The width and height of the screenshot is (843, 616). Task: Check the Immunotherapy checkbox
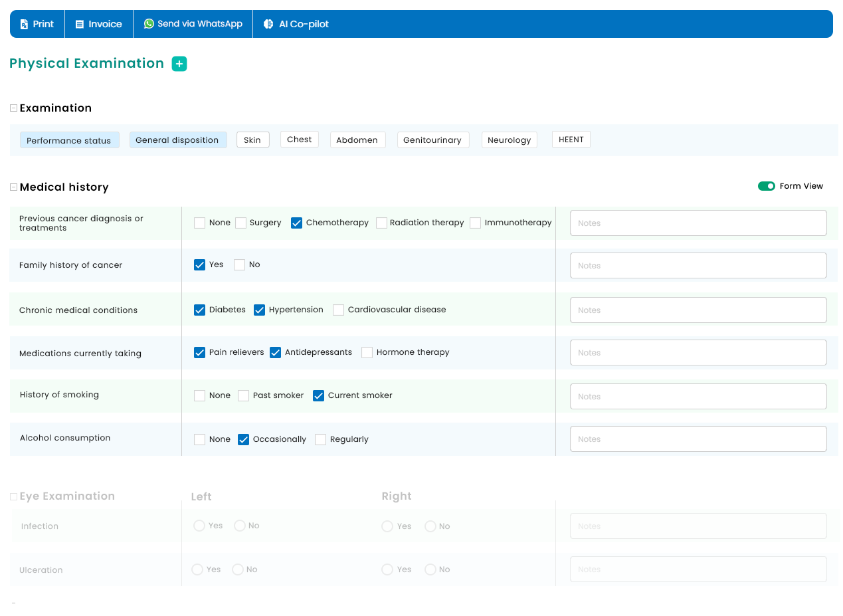tap(475, 223)
